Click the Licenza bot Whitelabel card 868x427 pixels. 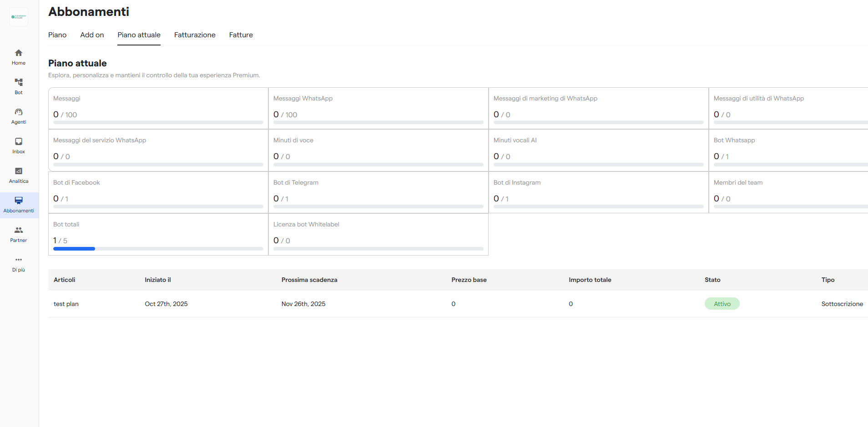coord(378,234)
